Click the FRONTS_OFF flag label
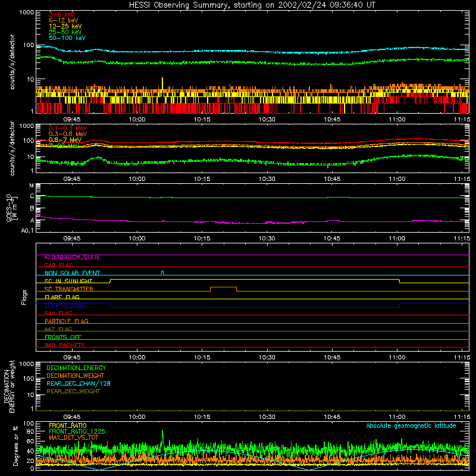Image resolution: width=476 pixels, height=476 pixels. click(x=63, y=337)
